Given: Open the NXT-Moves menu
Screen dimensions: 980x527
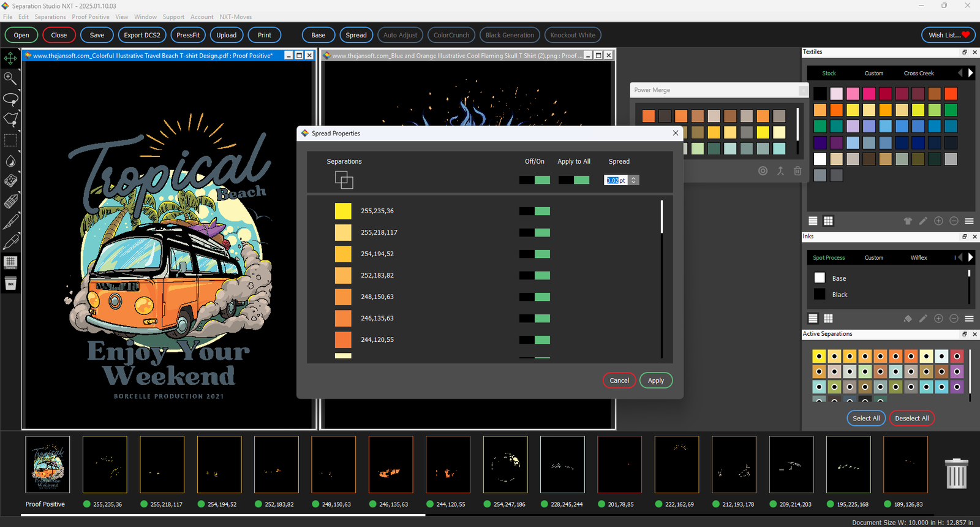Looking at the screenshot, I should 236,17.
